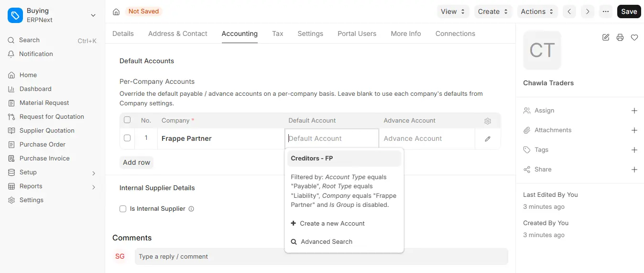Click the Save button
Image resolution: width=644 pixels, height=273 pixels.
629,11
